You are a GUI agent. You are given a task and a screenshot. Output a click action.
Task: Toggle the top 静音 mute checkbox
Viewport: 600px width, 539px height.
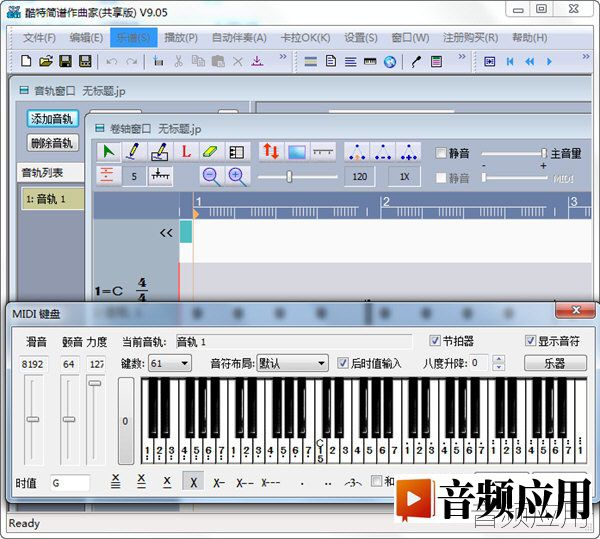pos(441,153)
